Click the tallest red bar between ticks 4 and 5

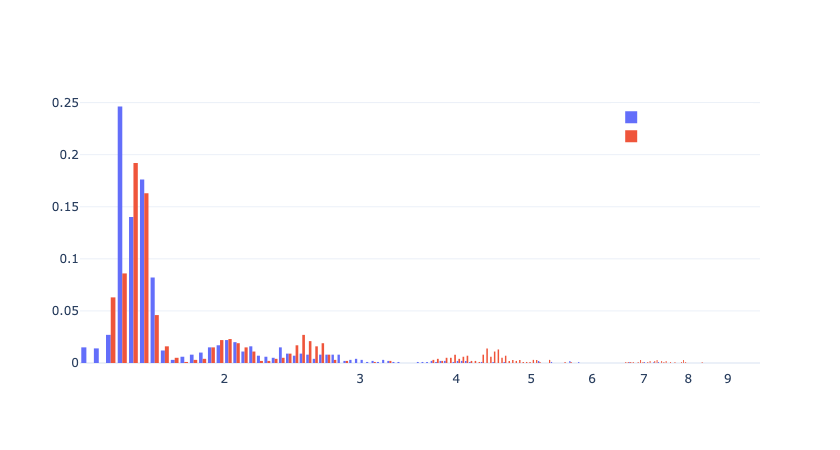point(487,356)
